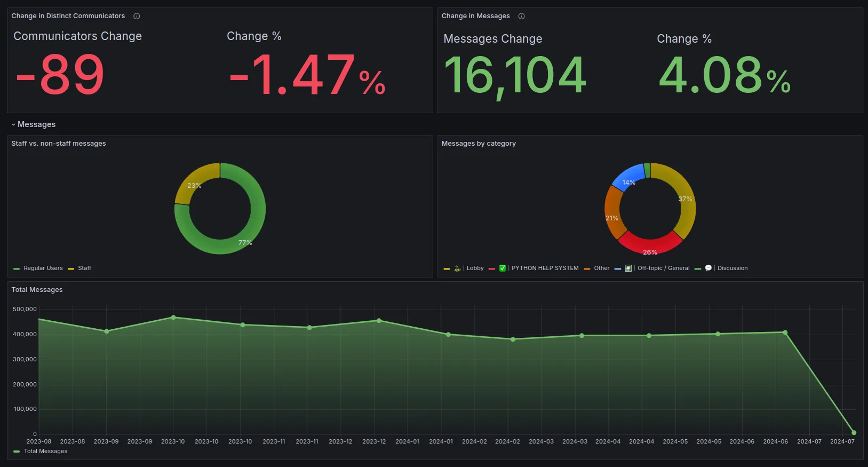Toggle Staff series in legend
868x467 pixels.
84,268
